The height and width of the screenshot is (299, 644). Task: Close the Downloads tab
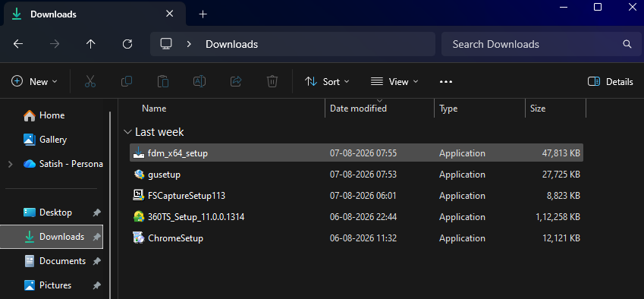click(x=169, y=14)
